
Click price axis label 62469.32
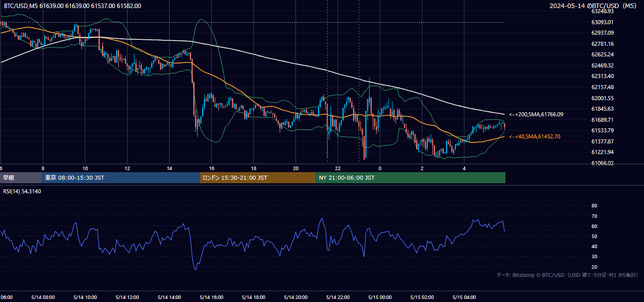click(603, 65)
